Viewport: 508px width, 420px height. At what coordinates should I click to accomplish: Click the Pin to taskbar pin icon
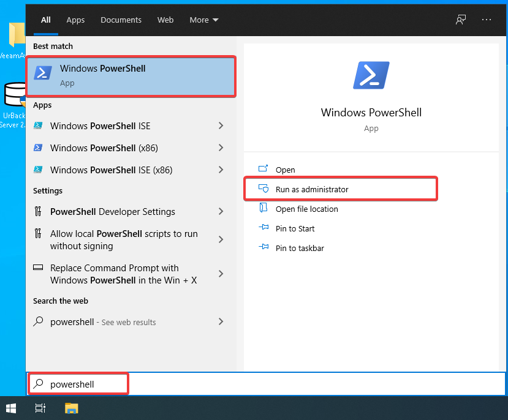(263, 247)
